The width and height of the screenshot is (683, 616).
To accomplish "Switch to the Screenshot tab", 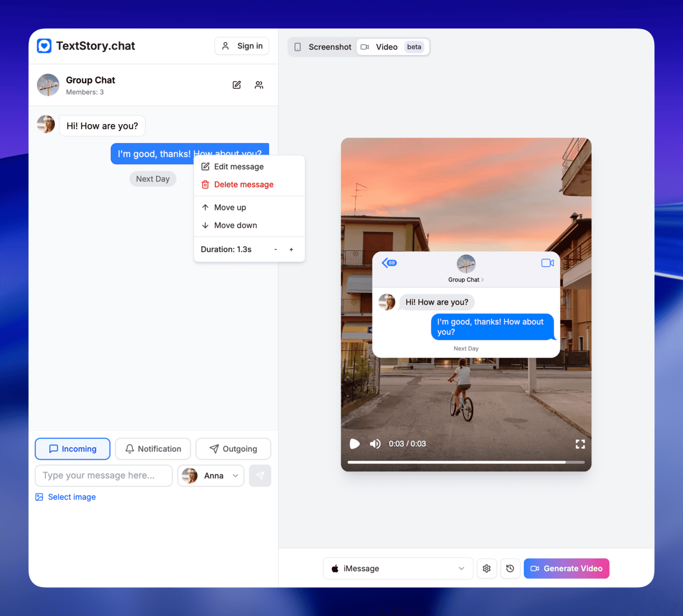I will [323, 47].
